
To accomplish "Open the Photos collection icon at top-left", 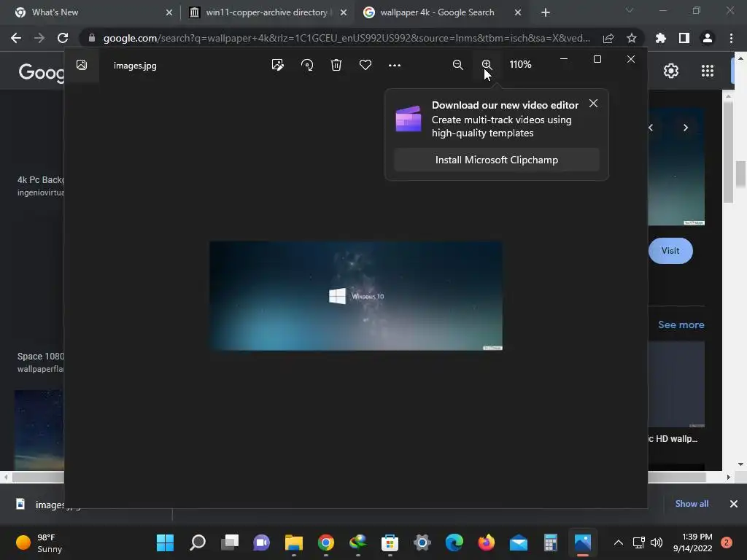I will coord(82,65).
